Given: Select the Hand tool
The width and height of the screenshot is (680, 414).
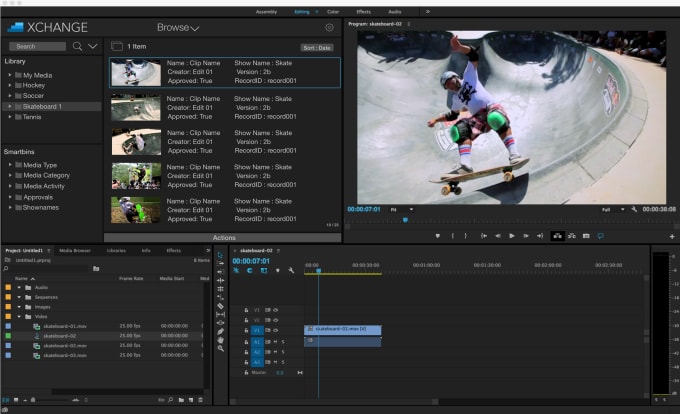Looking at the screenshot, I should pos(220,340).
